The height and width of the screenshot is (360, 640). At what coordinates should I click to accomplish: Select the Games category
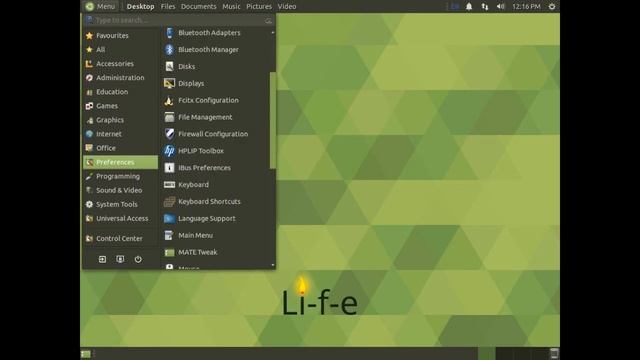pyautogui.click(x=120, y=106)
